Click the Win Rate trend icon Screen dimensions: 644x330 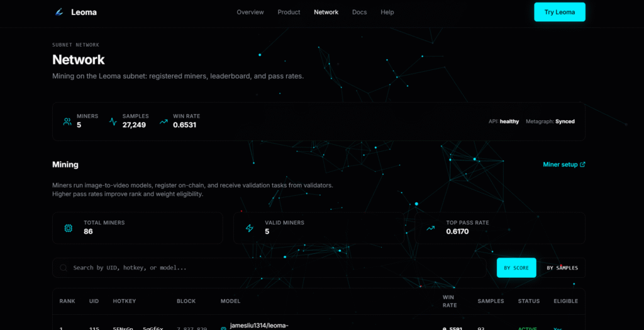[164, 122]
